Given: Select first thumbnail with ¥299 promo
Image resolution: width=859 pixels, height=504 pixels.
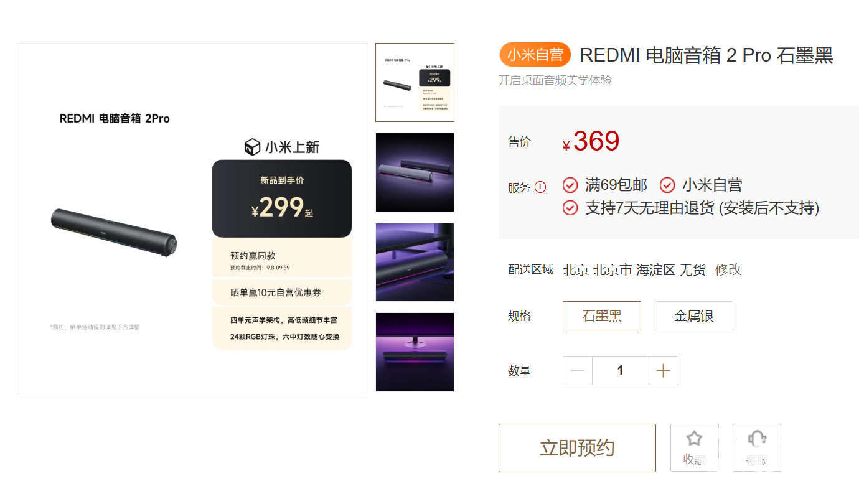Looking at the screenshot, I should [x=415, y=82].
